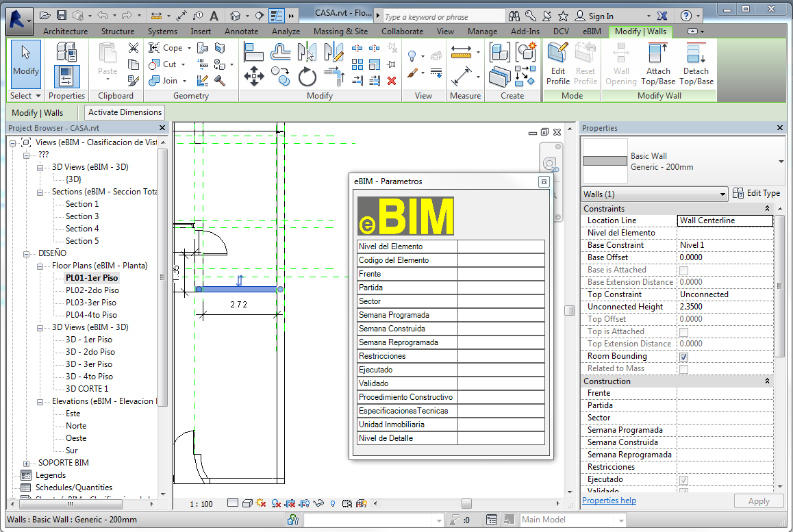Viewport: 793px width, 532px height.
Task: Open the Properties help link
Action: [x=609, y=501]
